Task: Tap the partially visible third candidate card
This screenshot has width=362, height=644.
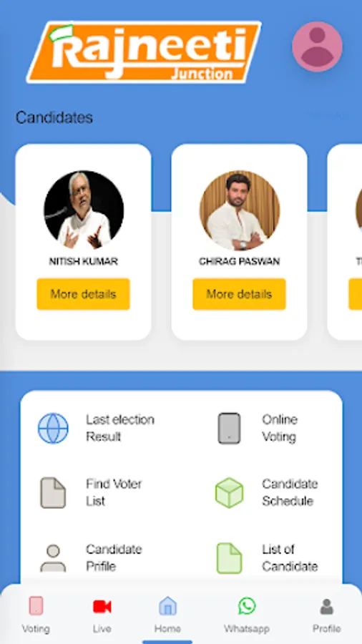Action: pyautogui.click(x=345, y=242)
